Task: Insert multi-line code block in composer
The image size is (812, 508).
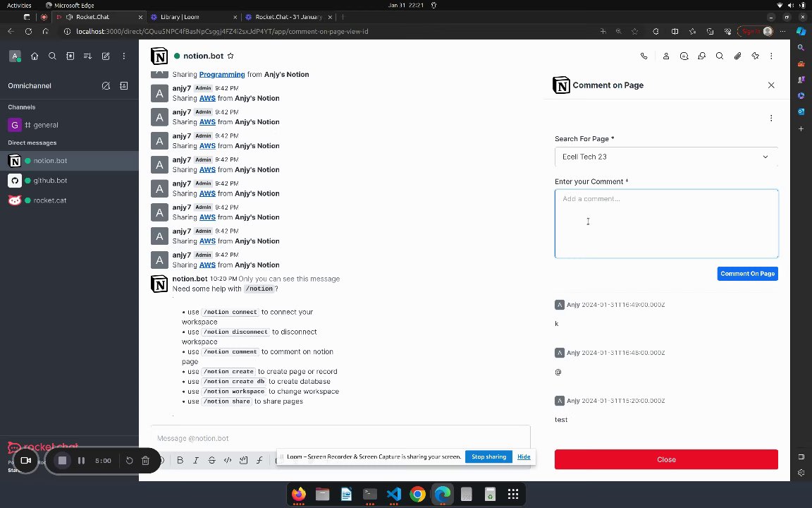Action: (243, 460)
